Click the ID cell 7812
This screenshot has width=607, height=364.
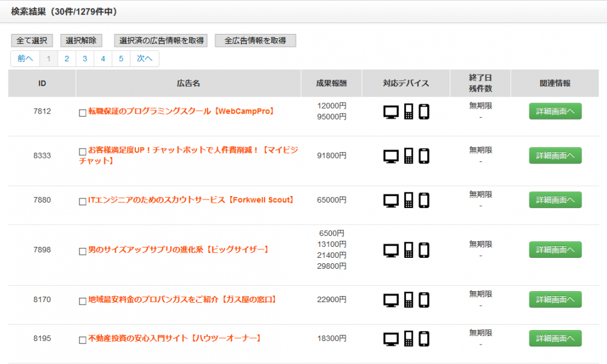click(42, 112)
